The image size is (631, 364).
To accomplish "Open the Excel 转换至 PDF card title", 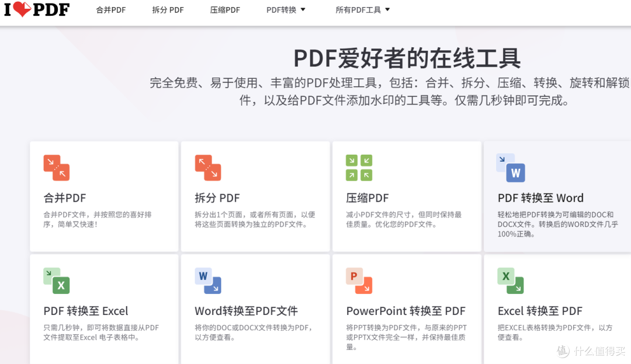I will click(540, 311).
